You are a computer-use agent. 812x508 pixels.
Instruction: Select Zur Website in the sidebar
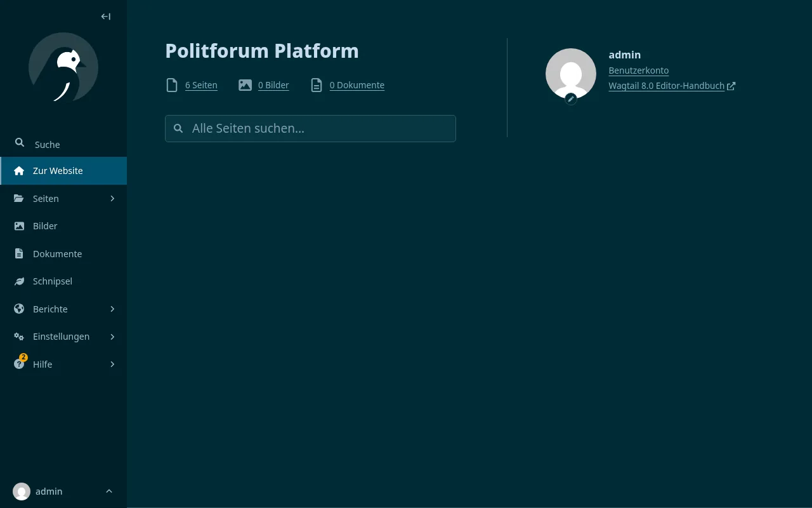tap(63, 171)
